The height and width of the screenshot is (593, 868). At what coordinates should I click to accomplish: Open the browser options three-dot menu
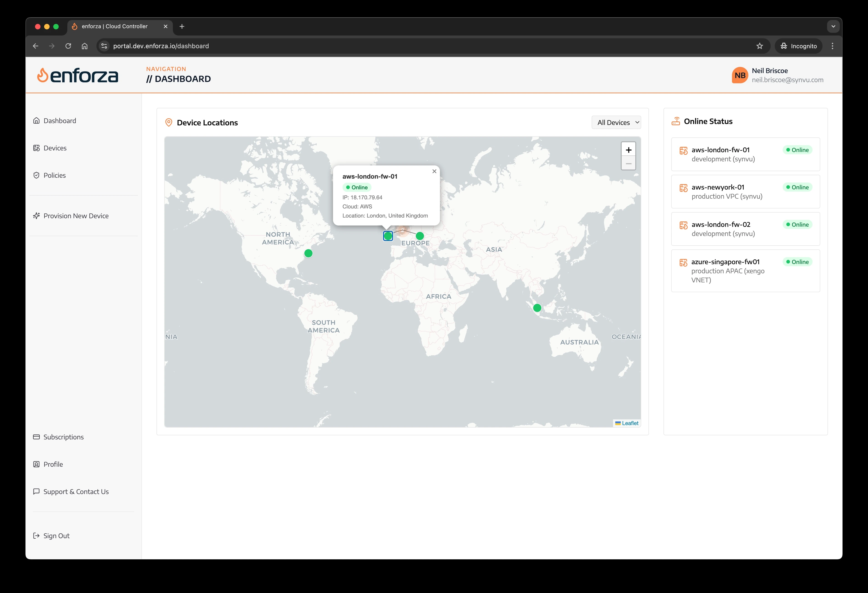click(832, 46)
